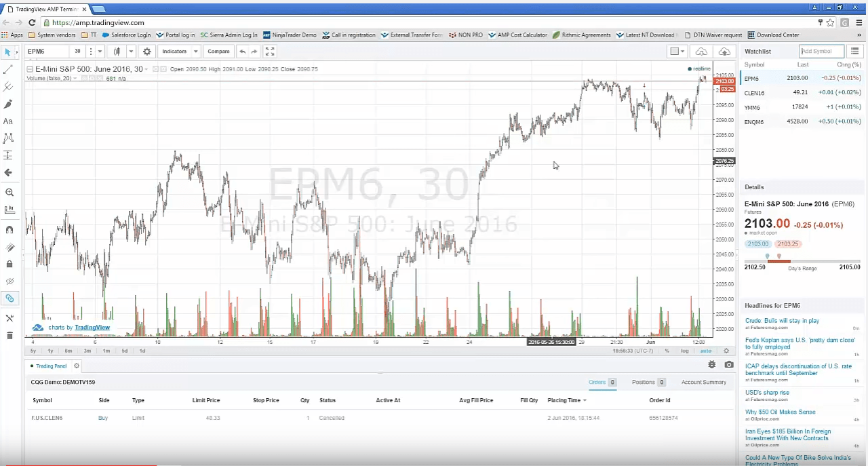Screen dimensions: 868x466
Task: Click the EPM6 symbol search field
Action: 46,52
